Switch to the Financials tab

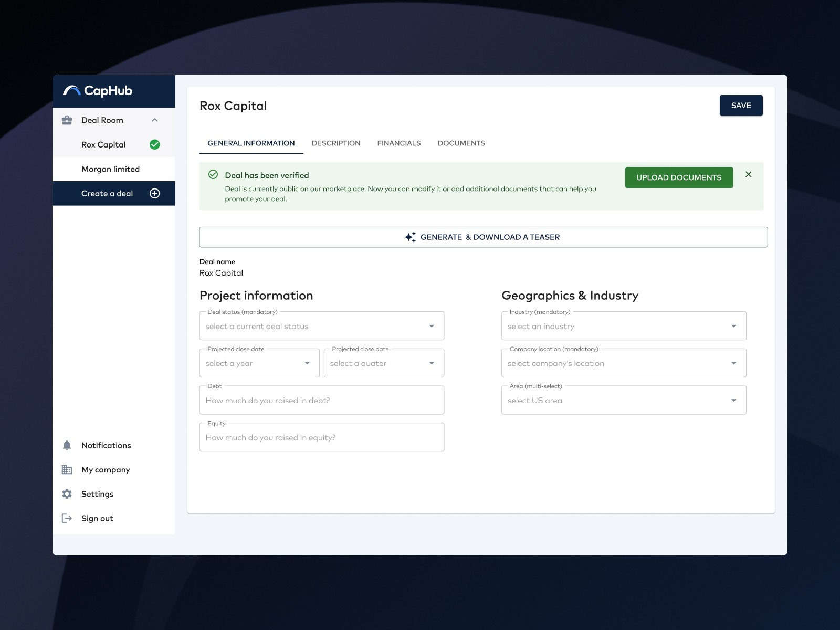(399, 143)
